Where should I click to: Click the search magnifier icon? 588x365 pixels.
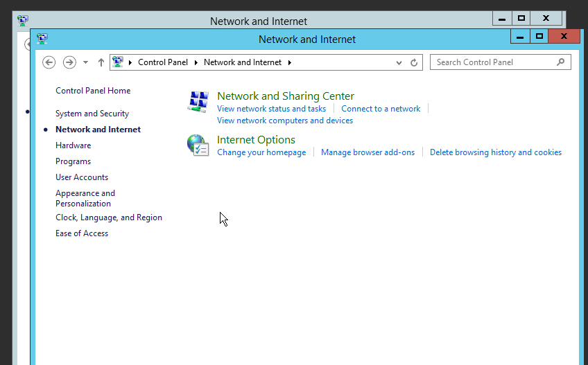click(x=561, y=62)
